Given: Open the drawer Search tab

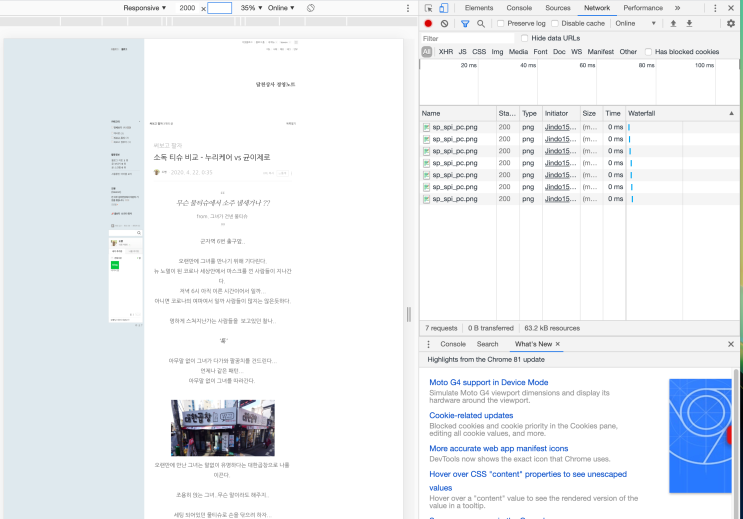Looking at the screenshot, I should pos(488,344).
